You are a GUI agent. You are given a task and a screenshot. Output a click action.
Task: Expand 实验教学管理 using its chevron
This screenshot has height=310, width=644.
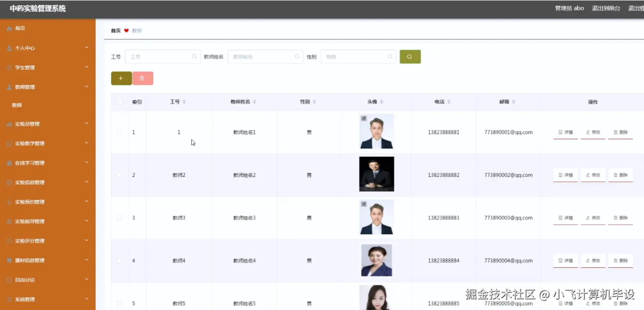pyautogui.click(x=86, y=143)
